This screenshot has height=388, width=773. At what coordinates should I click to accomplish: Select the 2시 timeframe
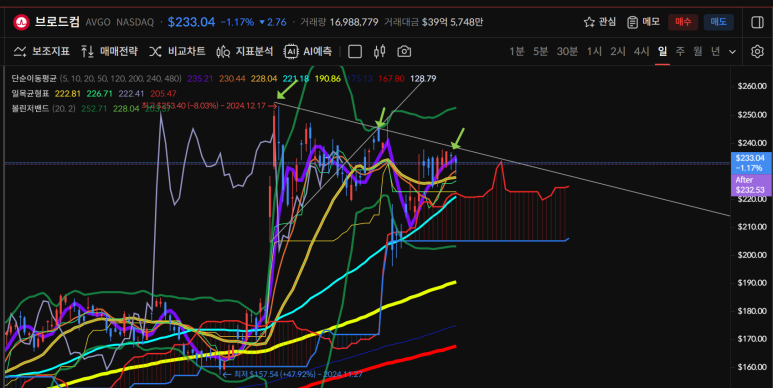(x=618, y=51)
